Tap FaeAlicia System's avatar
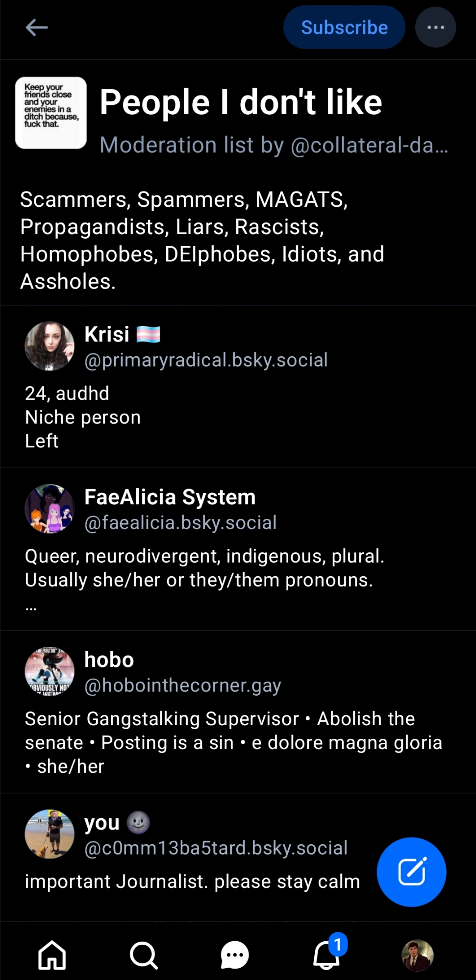The width and height of the screenshot is (476, 980). (x=50, y=509)
